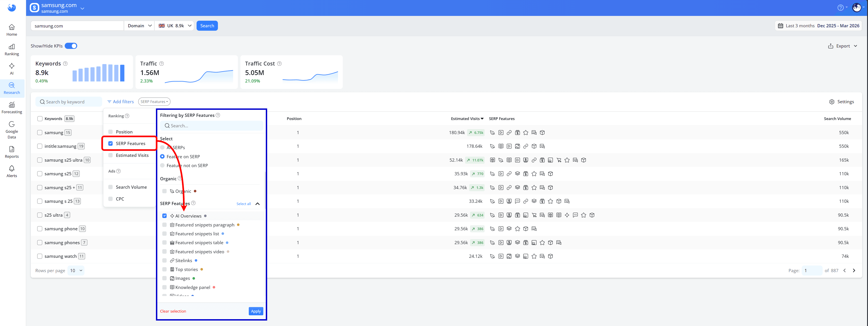Click the Clear selection link
868x326 pixels.
point(173,311)
